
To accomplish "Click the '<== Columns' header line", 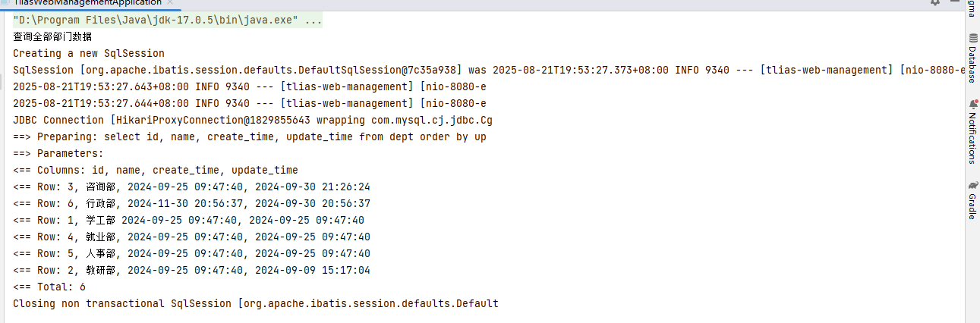I will click(155, 171).
